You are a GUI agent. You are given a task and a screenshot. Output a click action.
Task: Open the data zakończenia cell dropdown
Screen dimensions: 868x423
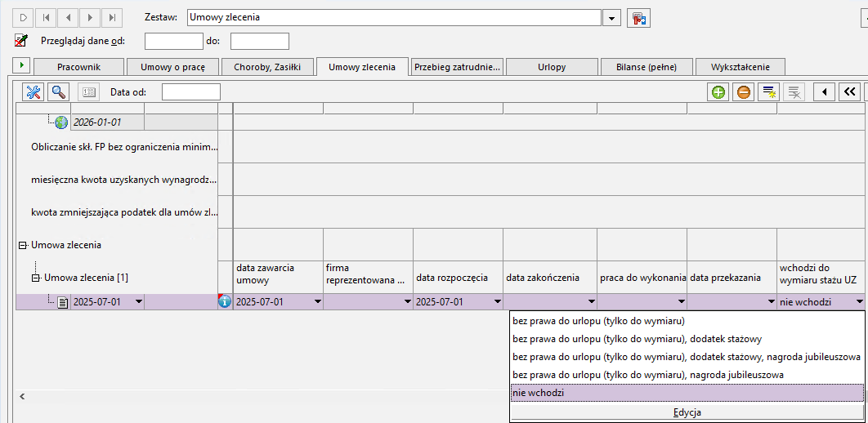point(591,302)
